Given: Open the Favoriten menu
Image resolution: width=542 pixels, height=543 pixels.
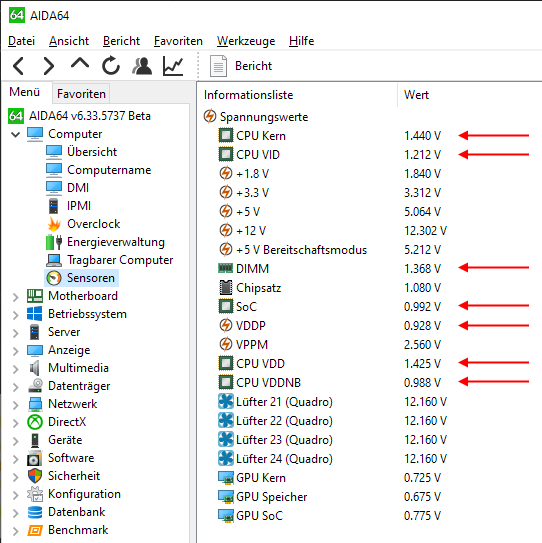Looking at the screenshot, I should (178, 41).
